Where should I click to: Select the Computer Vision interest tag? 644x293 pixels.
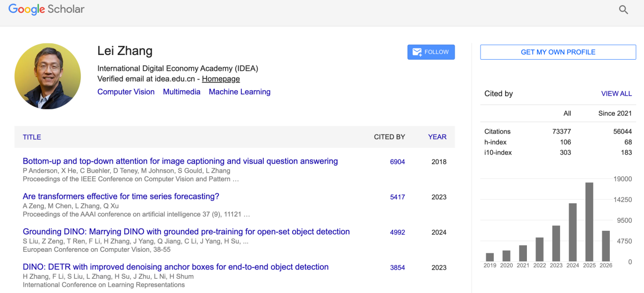[126, 92]
